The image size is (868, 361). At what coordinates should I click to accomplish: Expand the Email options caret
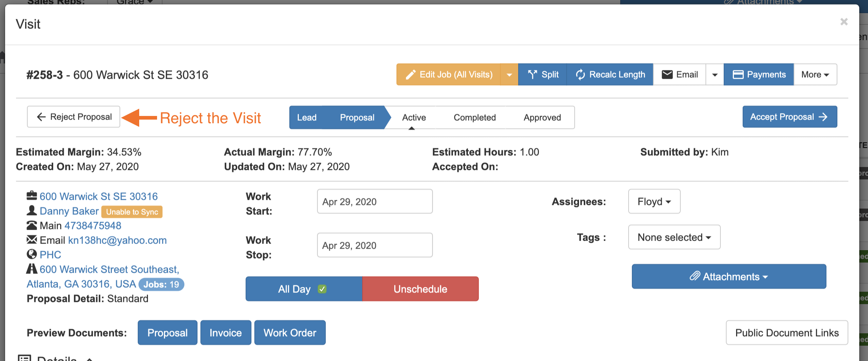pyautogui.click(x=715, y=75)
